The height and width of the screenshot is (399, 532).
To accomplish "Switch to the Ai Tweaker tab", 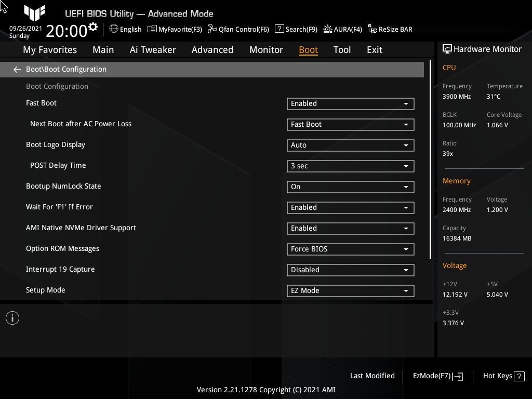I will click(153, 49).
